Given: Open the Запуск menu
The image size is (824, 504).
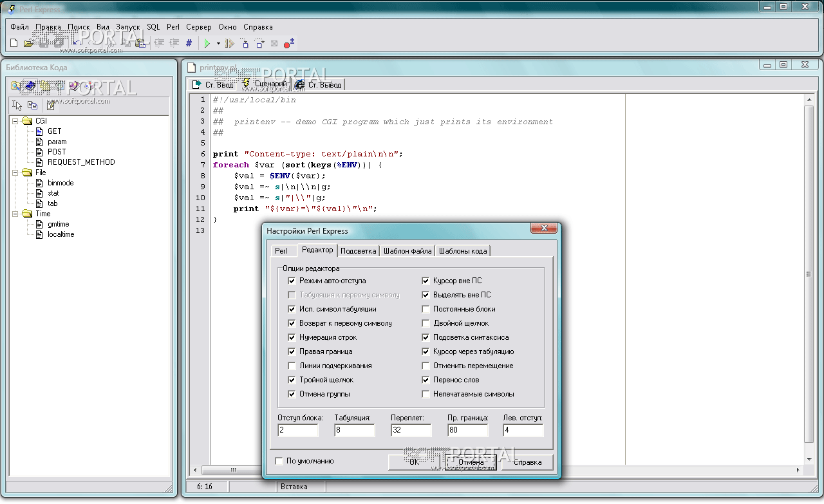Looking at the screenshot, I should click(128, 27).
